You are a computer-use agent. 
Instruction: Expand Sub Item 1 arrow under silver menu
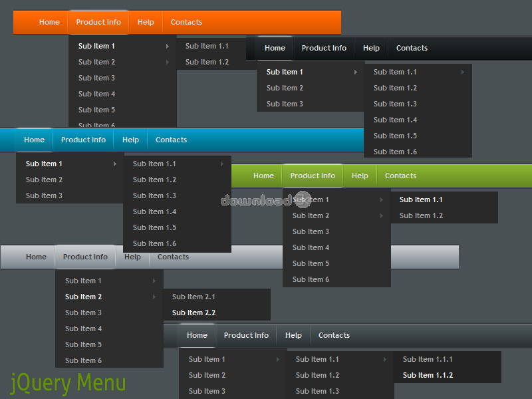(x=154, y=281)
